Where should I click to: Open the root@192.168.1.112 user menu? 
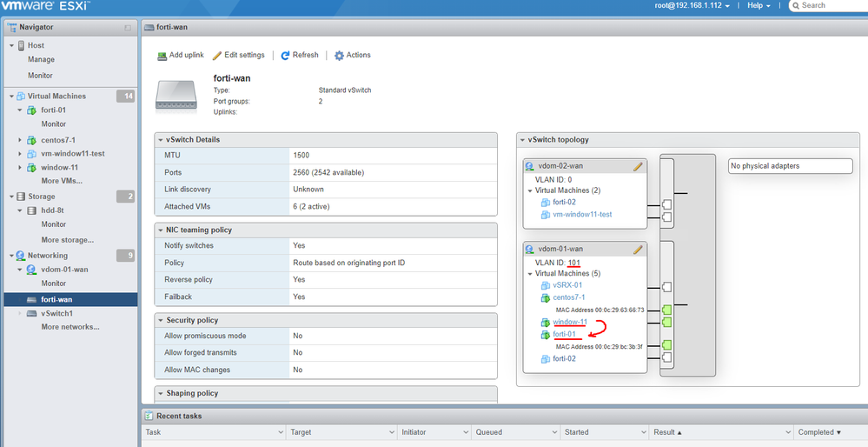coord(692,5)
